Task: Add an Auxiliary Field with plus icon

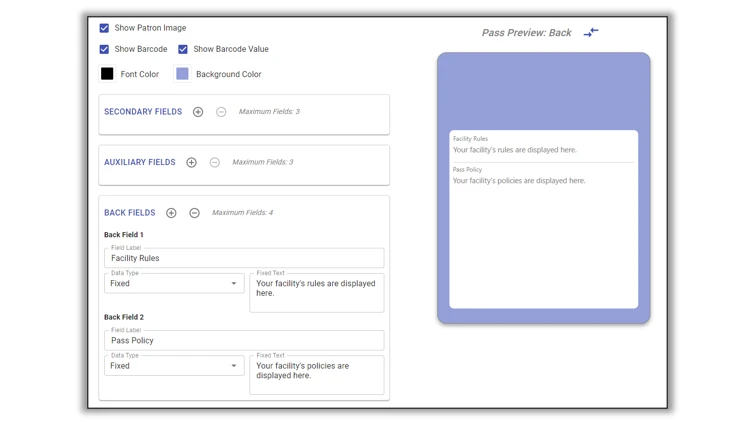Action: pos(191,162)
